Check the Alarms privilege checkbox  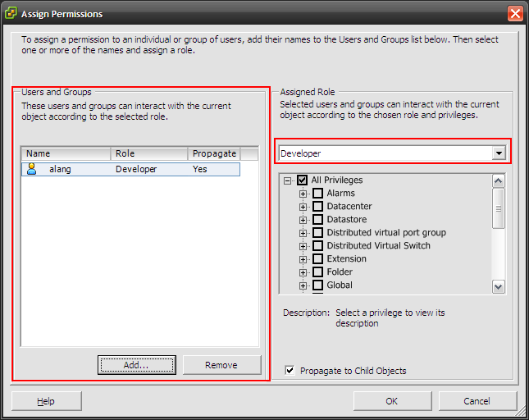click(x=317, y=193)
